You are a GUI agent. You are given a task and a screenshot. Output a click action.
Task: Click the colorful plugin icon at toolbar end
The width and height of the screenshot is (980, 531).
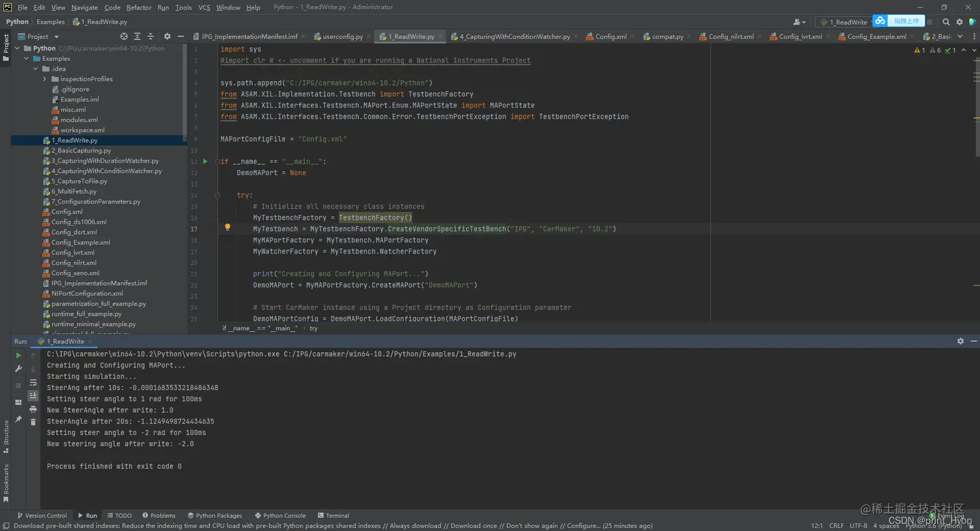pyautogui.click(x=973, y=21)
